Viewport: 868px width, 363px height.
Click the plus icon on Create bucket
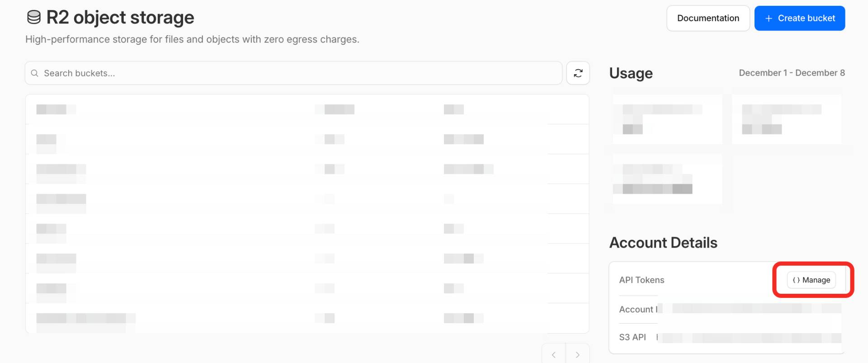(769, 19)
